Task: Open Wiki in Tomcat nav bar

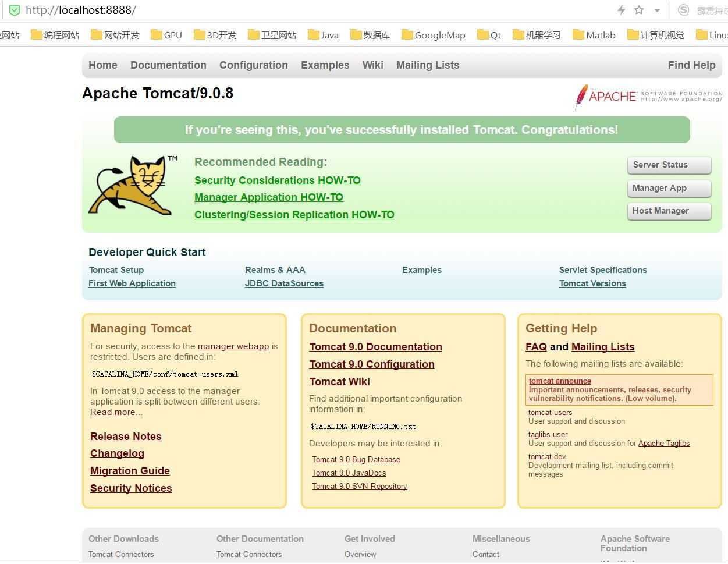Action: pos(372,65)
